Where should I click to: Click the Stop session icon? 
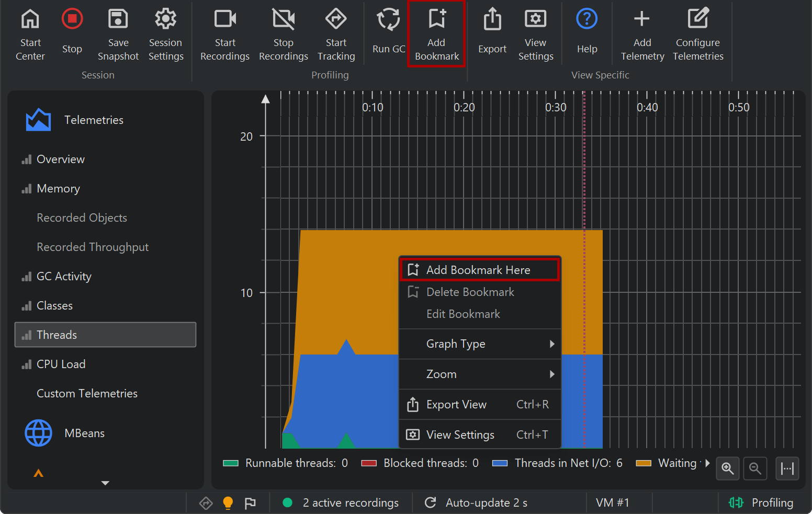pyautogui.click(x=72, y=19)
